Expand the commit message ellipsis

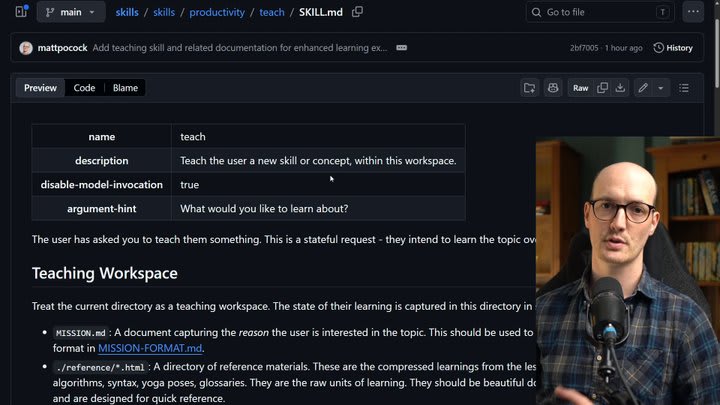[401, 48]
